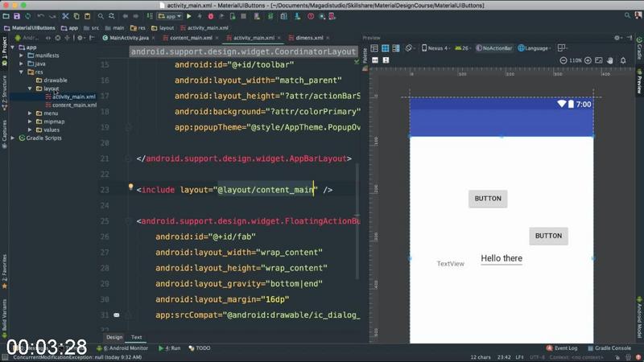Screen dimensions: 644x362
Task: Open project panel settings gear
Action: (x=80, y=38)
